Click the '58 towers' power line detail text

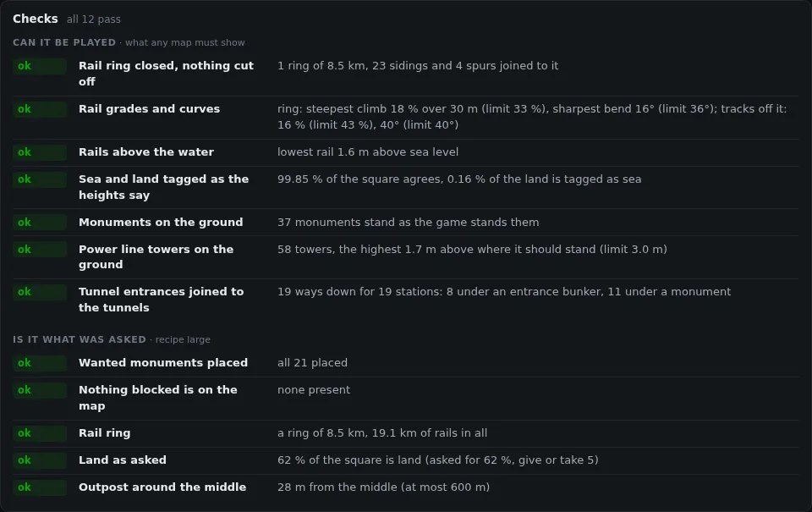[x=472, y=250]
